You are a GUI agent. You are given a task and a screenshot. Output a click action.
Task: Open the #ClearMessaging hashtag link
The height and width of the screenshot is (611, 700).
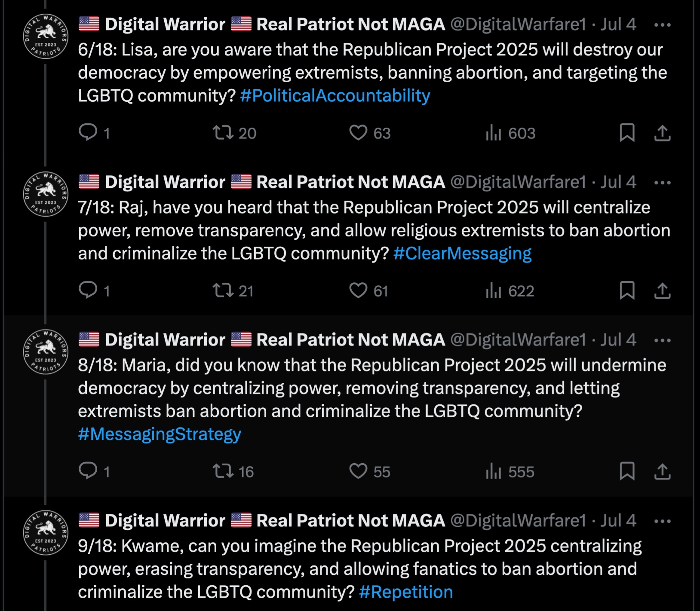click(x=462, y=254)
